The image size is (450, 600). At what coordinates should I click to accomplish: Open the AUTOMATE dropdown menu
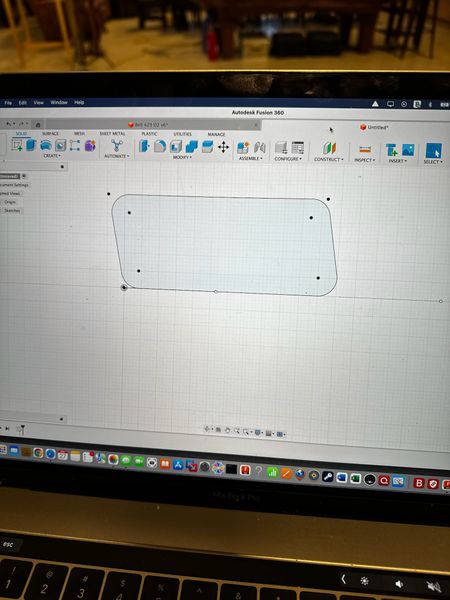(x=117, y=156)
